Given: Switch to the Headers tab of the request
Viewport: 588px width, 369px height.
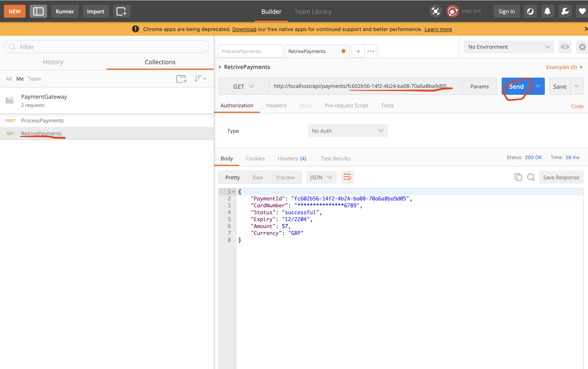Looking at the screenshot, I should coord(276,105).
